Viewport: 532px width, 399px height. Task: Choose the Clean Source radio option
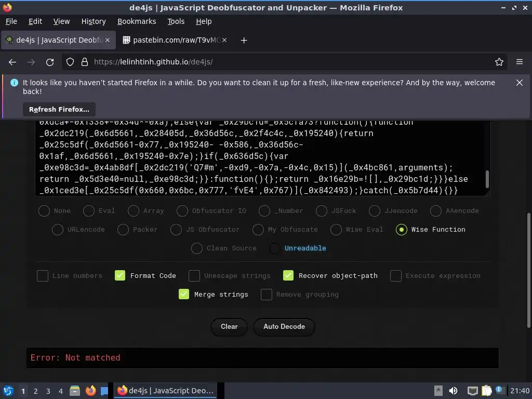[197, 248]
